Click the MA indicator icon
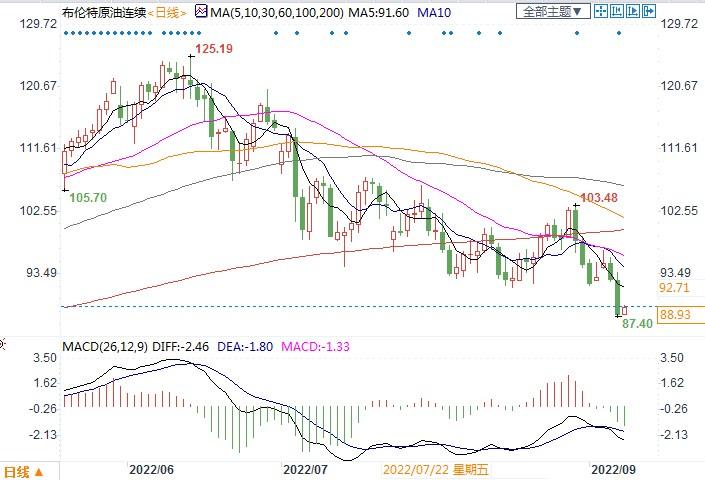The width and height of the screenshot is (705, 480). coord(201,11)
